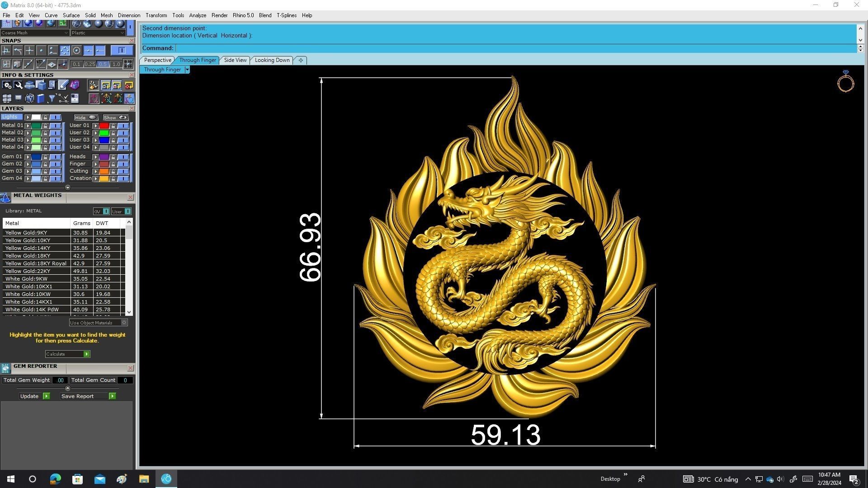Click the Calculate button
Image resolution: width=868 pixels, height=488 pixels.
(67, 354)
